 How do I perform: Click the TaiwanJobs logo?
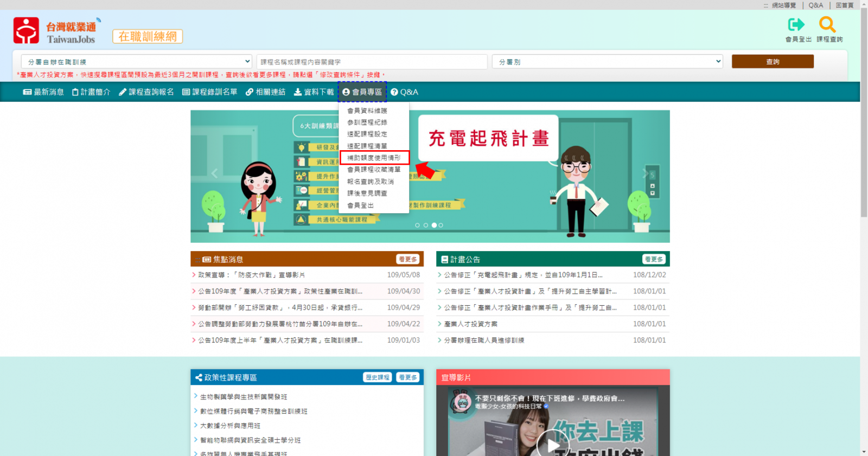tap(55, 31)
